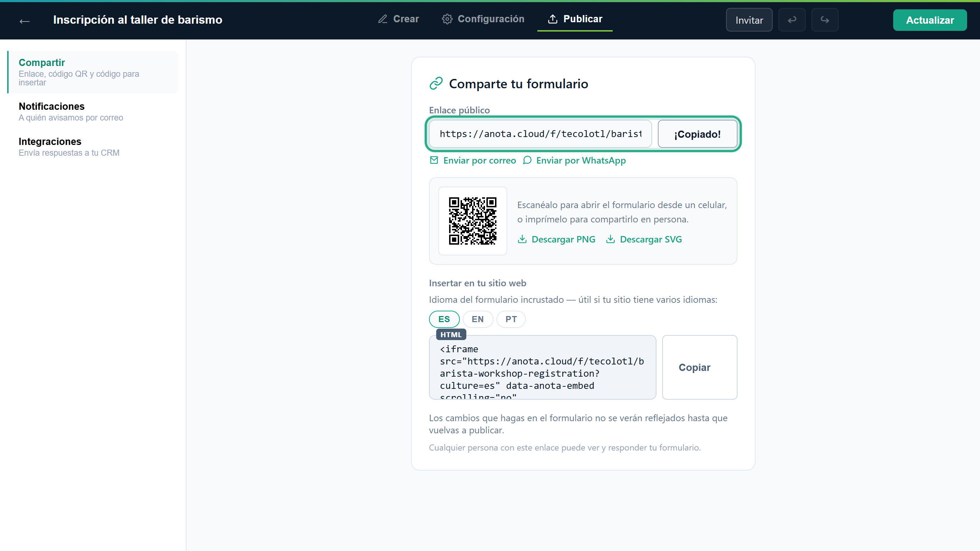Download the QR as PNG
The width and height of the screenshot is (980, 551).
[556, 239]
